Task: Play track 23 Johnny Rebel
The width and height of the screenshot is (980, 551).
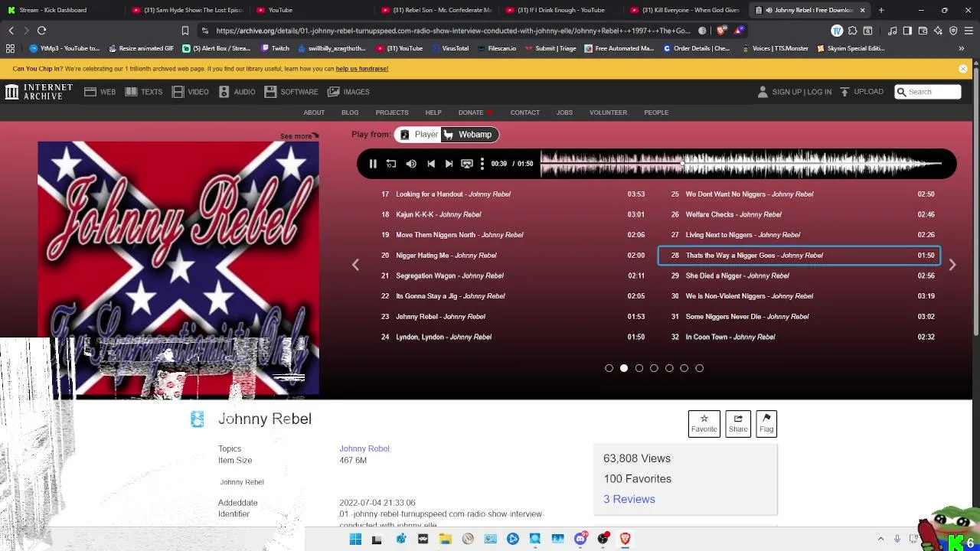Action: tap(513, 316)
